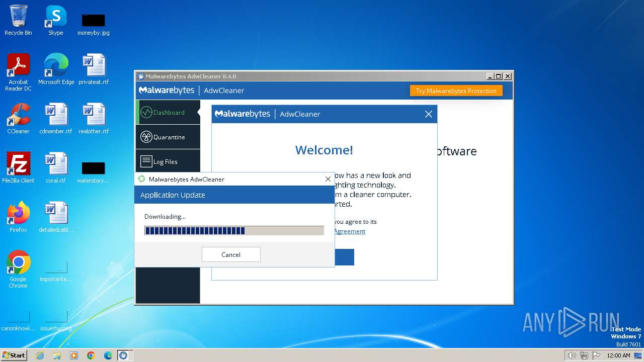644x362 pixels.
Task: Open File Explorer from taskbar
Action: tap(57, 355)
